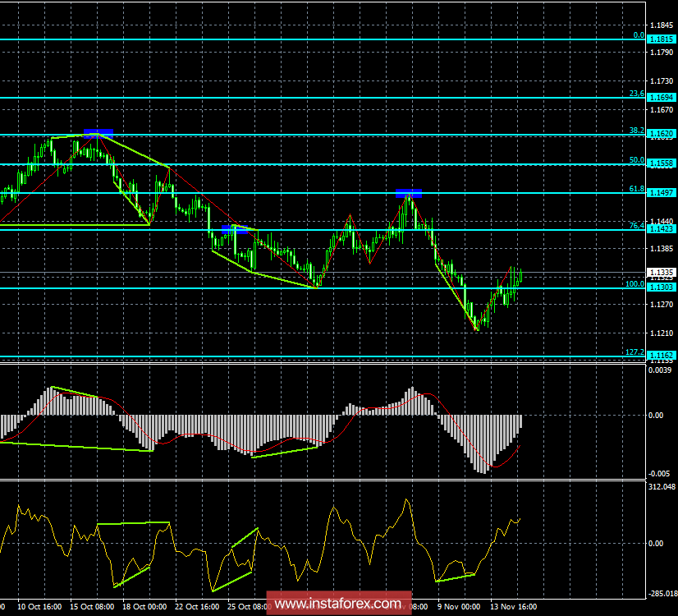The image size is (678, 616).
Task: Select the blue marker at the 76.4 level
Action: (235, 229)
